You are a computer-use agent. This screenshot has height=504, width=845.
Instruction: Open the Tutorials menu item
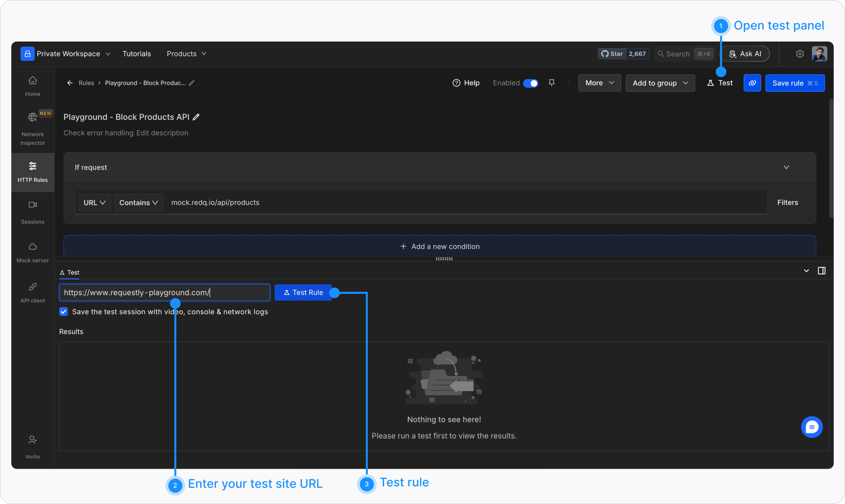click(137, 54)
